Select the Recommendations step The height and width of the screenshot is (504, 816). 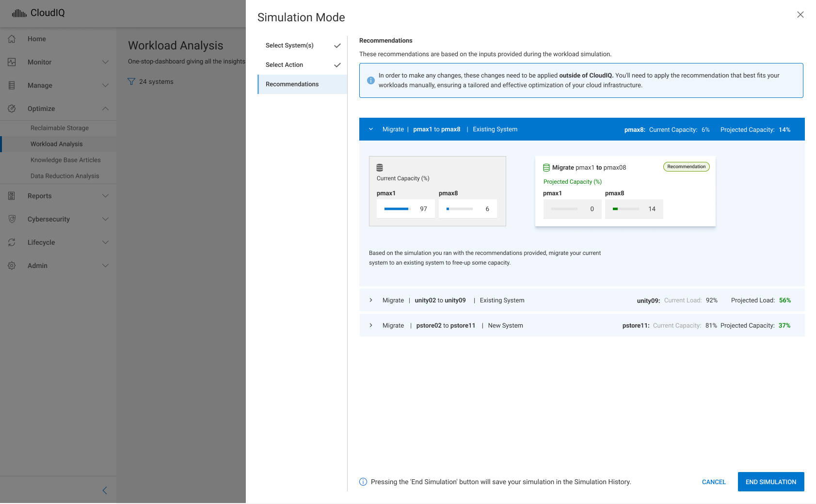pos(302,84)
